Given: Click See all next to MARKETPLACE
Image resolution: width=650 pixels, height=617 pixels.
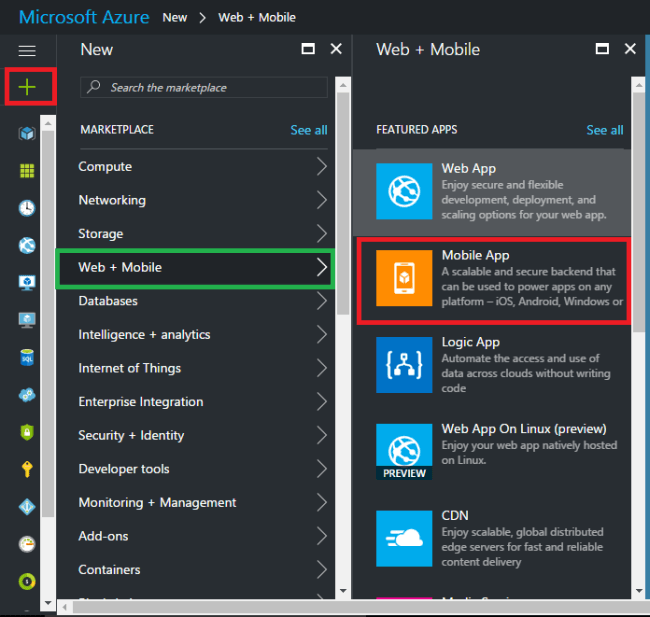Looking at the screenshot, I should tap(309, 130).
